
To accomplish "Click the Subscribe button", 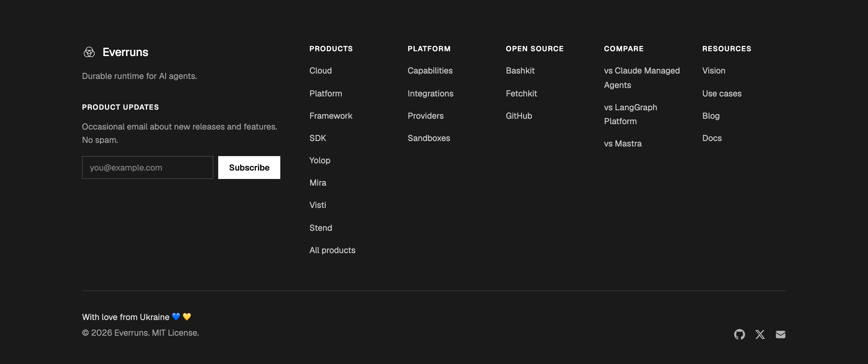I will click(x=249, y=168).
